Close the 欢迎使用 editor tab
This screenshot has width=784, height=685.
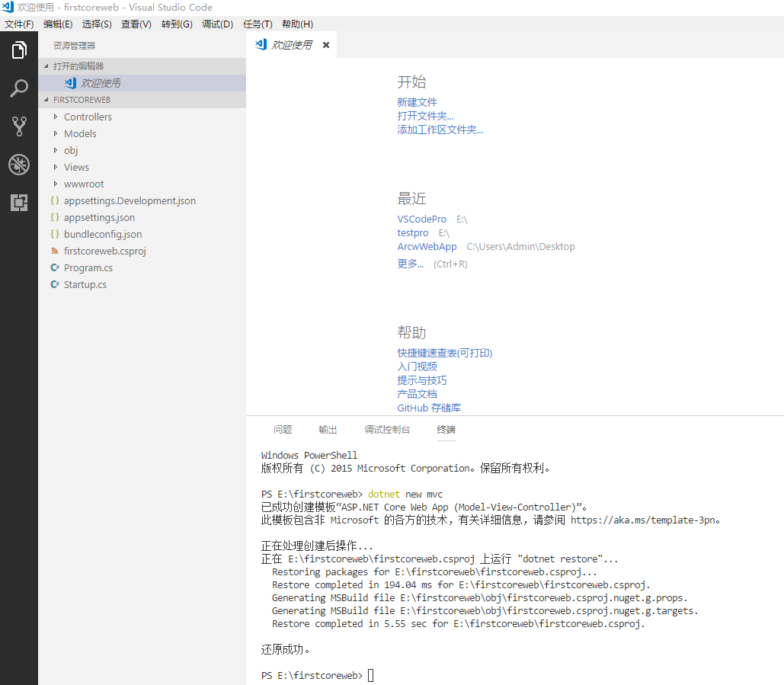326,45
